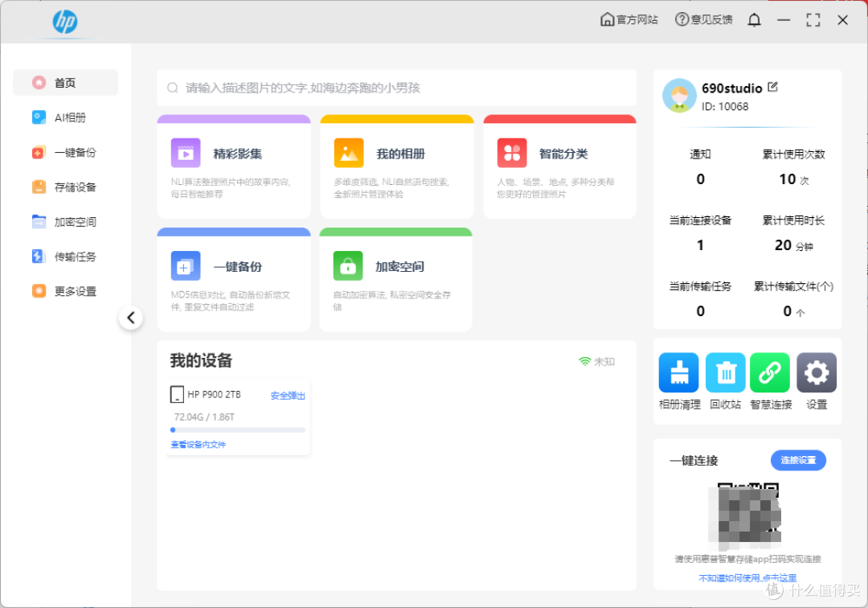The image size is (868, 608).
Task: Click the 累计传输文件 value
Action: click(787, 310)
